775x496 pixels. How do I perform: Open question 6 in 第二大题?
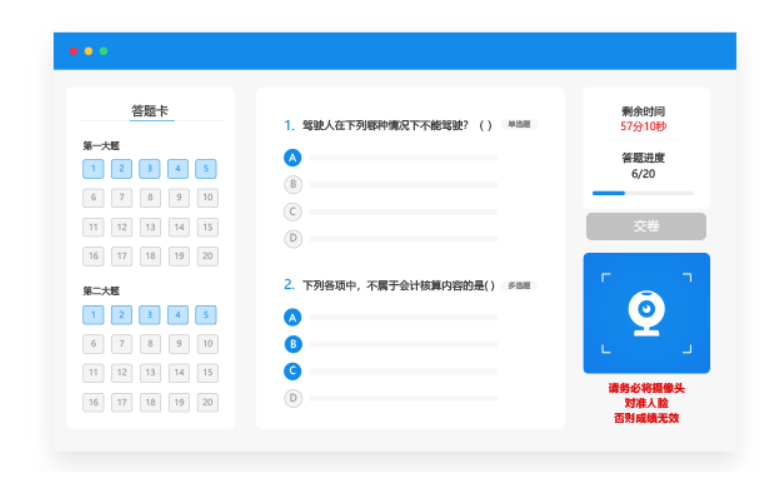(x=93, y=344)
